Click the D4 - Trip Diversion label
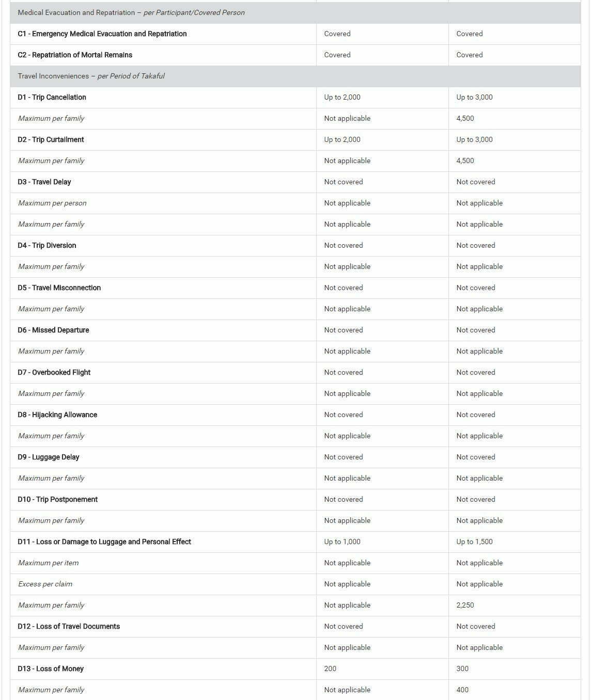The height and width of the screenshot is (700, 591). tap(47, 245)
